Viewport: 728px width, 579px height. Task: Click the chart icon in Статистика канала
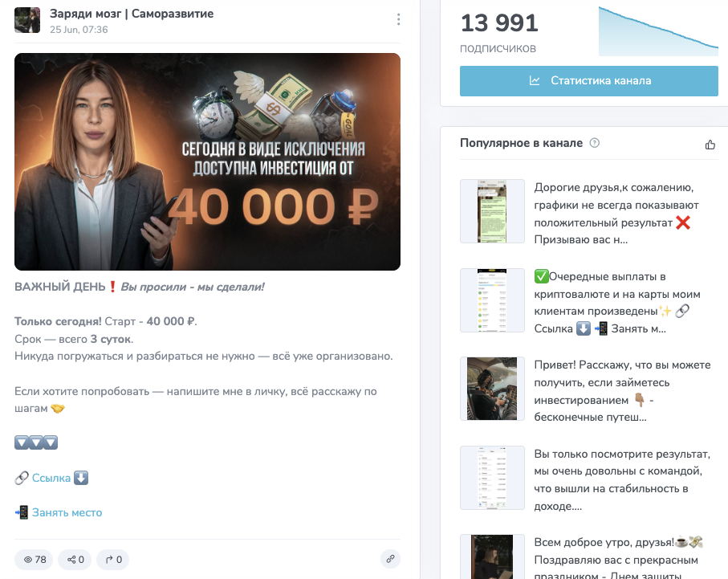coord(535,81)
